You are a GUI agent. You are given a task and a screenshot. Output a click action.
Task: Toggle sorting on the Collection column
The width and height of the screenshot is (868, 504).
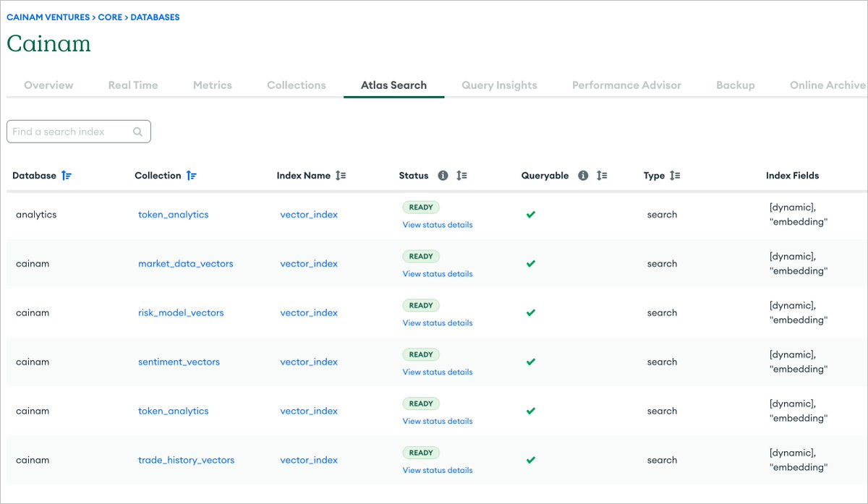pyautogui.click(x=192, y=175)
